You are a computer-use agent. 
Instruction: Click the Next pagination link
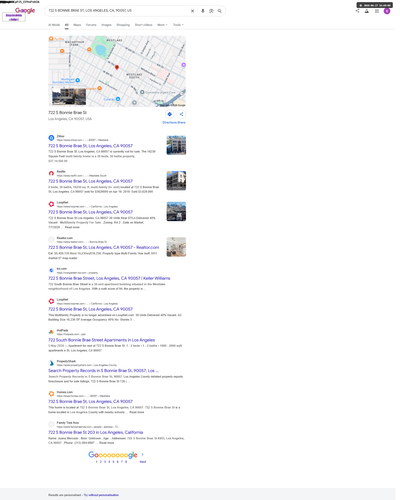point(143,462)
